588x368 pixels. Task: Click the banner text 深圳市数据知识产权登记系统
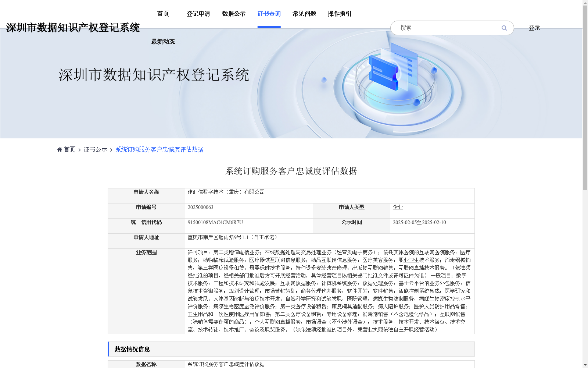click(x=154, y=75)
